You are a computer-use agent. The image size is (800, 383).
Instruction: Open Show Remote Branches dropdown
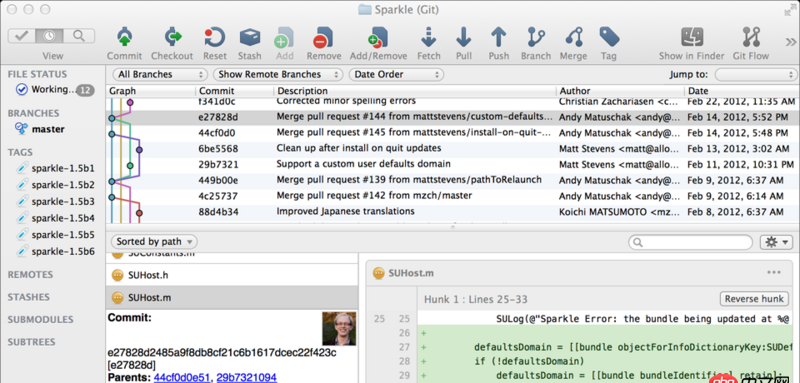point(278,74)
